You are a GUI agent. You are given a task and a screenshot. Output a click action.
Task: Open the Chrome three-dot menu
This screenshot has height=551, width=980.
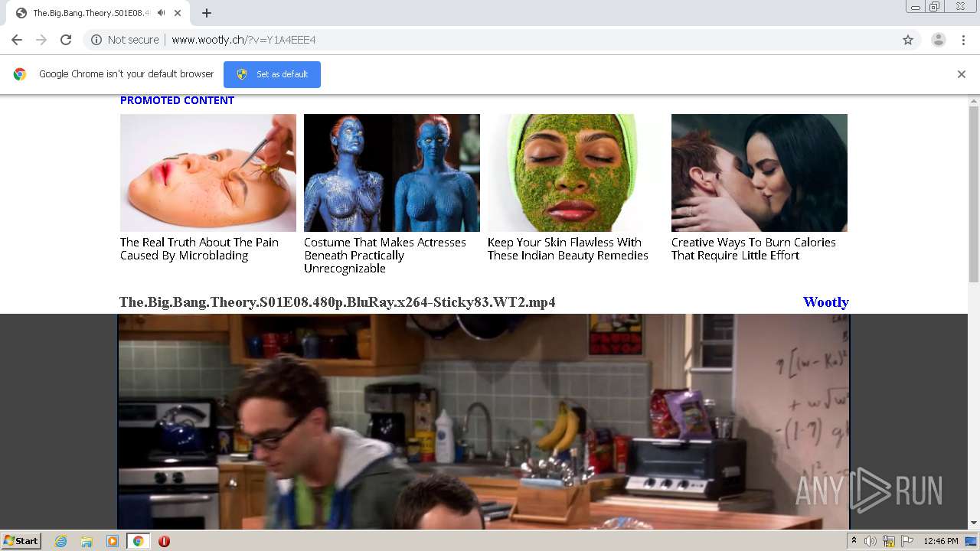coord(963,40)
